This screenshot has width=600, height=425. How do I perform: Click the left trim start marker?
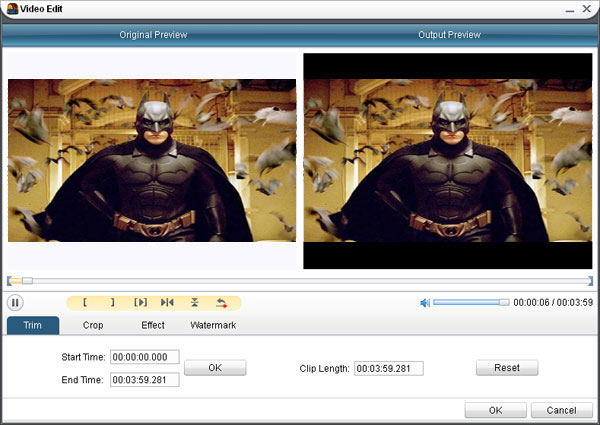click(x=9, y=281)
